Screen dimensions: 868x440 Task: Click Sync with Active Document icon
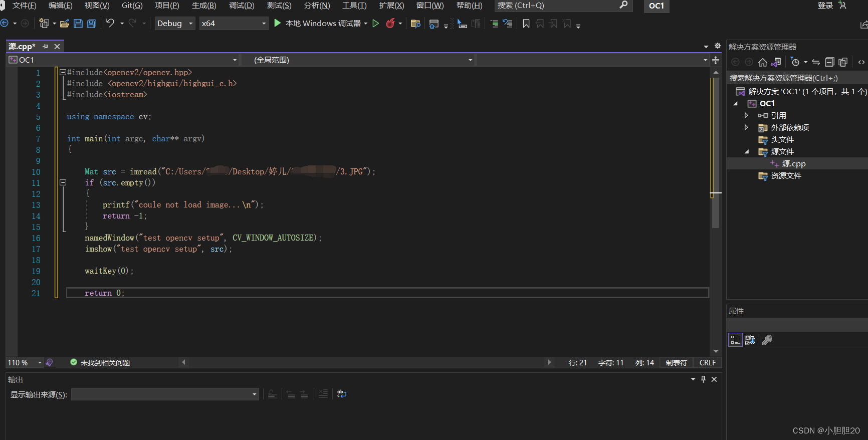816,62
